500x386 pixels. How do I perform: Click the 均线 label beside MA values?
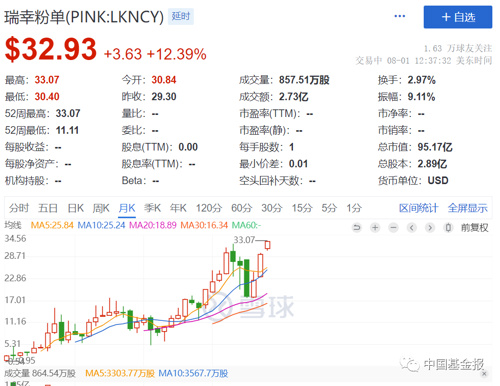tap(13, 225)
